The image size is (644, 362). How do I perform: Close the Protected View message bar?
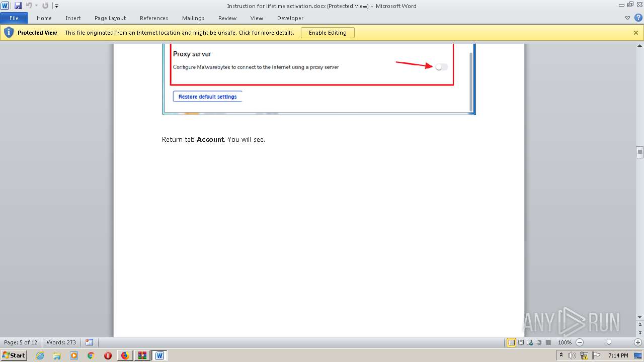point(636,33)
